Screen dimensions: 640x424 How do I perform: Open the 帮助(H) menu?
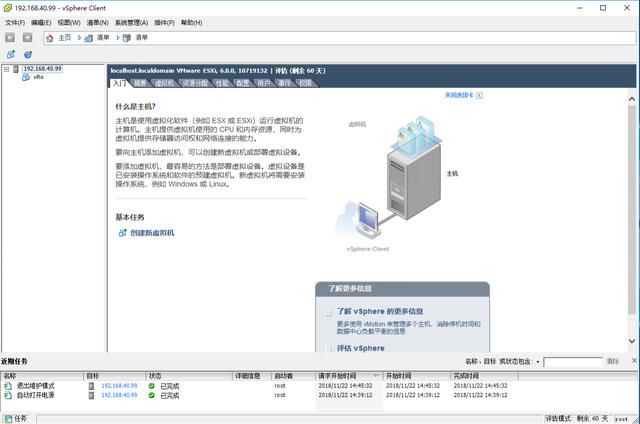coord(191,22)
